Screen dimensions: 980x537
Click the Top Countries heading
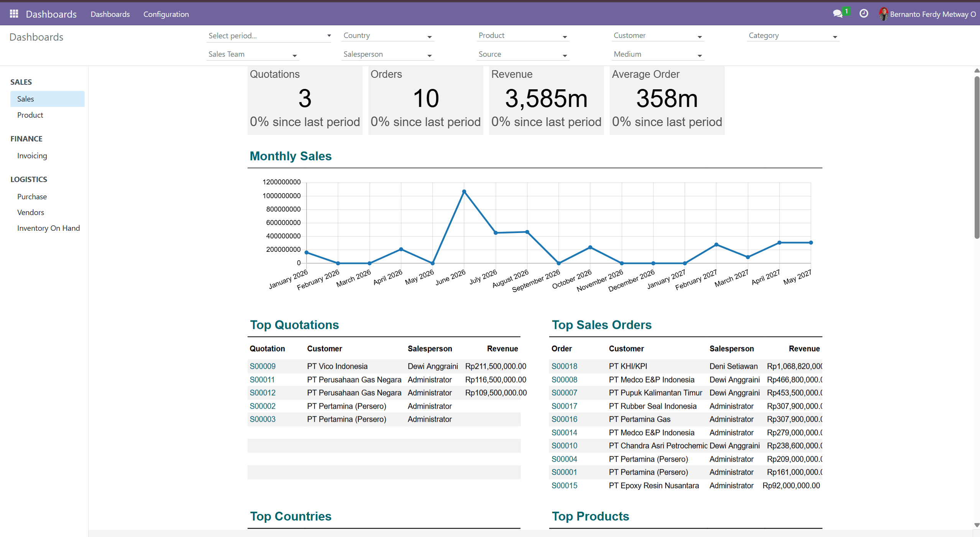coord(291,516)
